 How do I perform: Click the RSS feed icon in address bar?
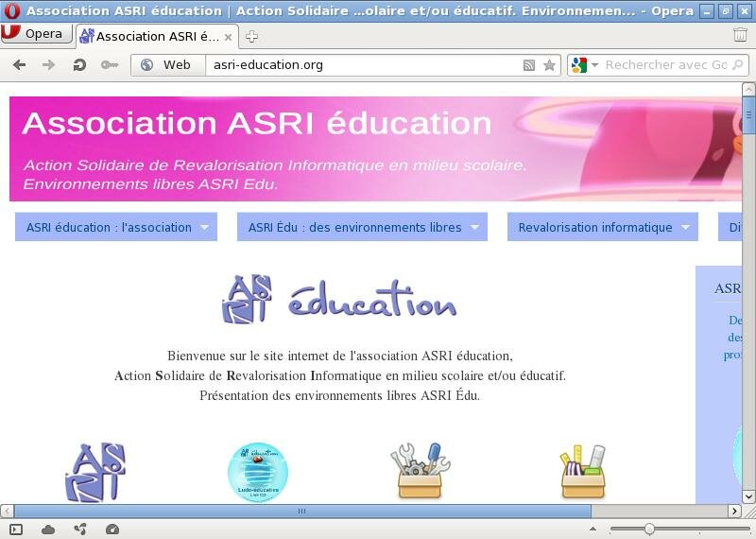pos(529,65)
